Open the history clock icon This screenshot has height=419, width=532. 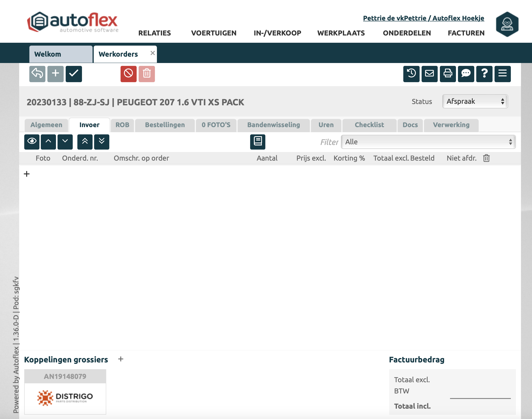(x=411, y=74)
